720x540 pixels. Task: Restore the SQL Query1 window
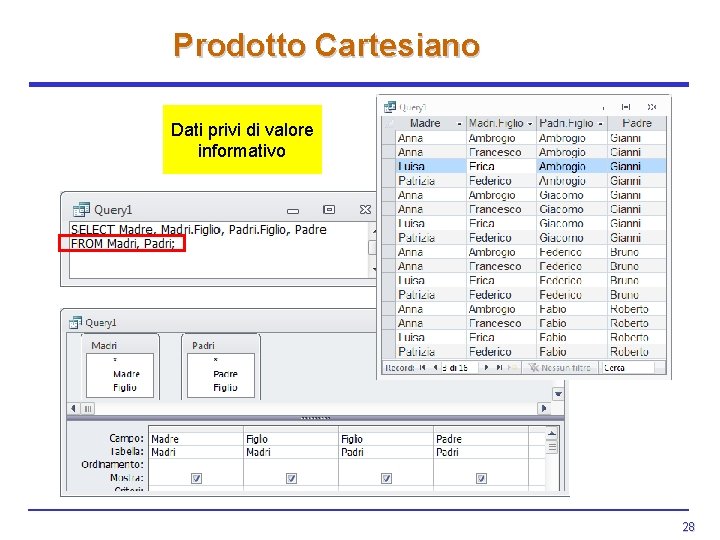coord(329,209)
